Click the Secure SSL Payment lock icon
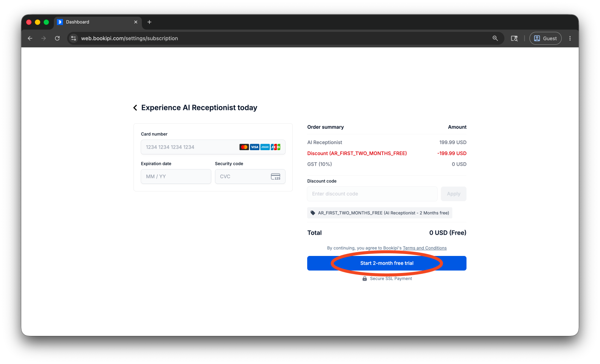This screenshot has height=364, width=600. tap(364, 279)
